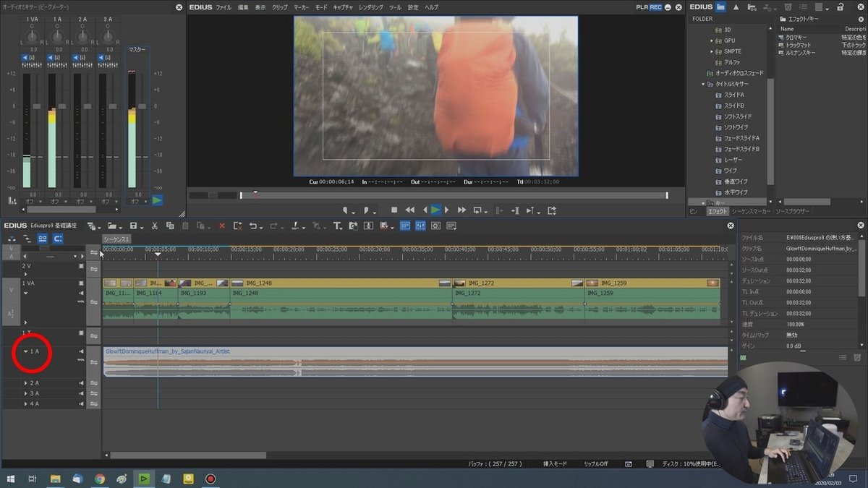Collapse the 1 A track expander
This screenshot has height=488, width=868.
pyautogui.click(x=25, y=351)
